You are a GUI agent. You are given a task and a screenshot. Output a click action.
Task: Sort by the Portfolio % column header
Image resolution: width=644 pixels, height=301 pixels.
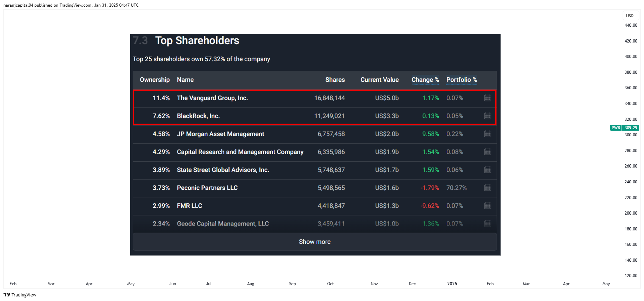(462, 80)
